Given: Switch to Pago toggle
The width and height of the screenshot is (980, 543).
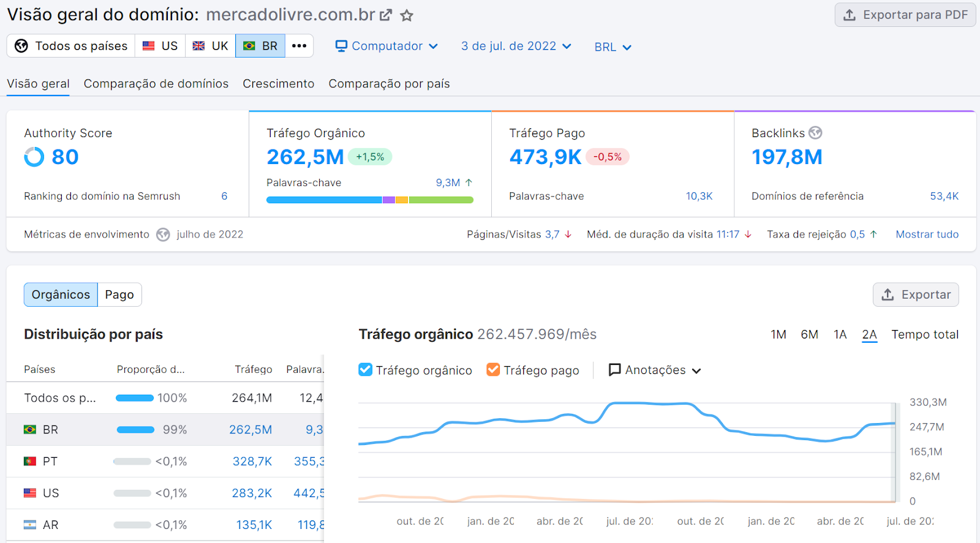Looking at the screenshot, I should tap(119, 294).
